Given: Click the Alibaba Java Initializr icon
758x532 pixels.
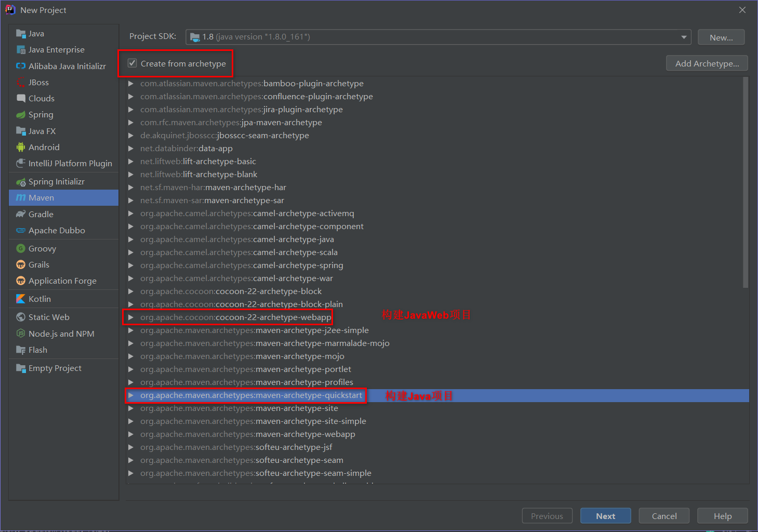Looking at the screenshot, I should click(21, 66).
